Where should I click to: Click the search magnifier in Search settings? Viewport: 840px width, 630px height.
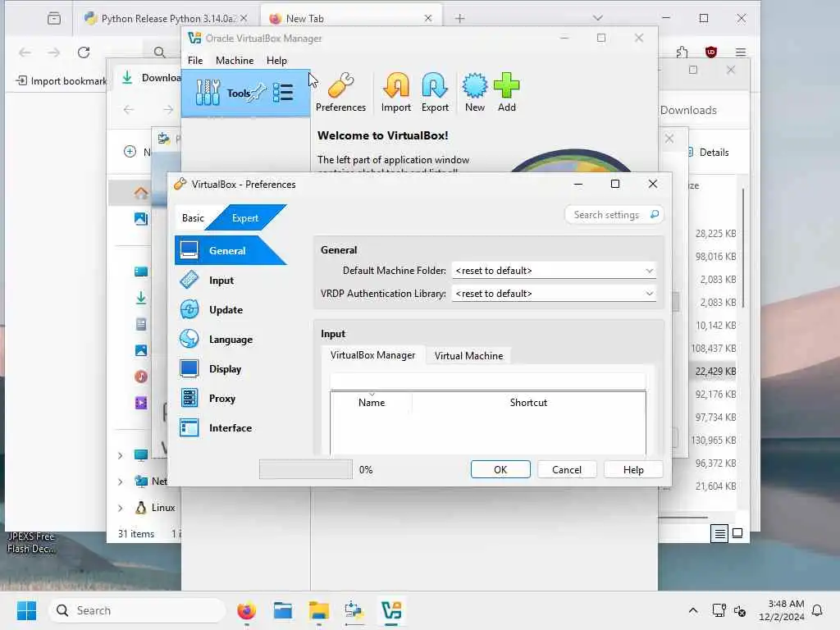[x=654, y=214]
